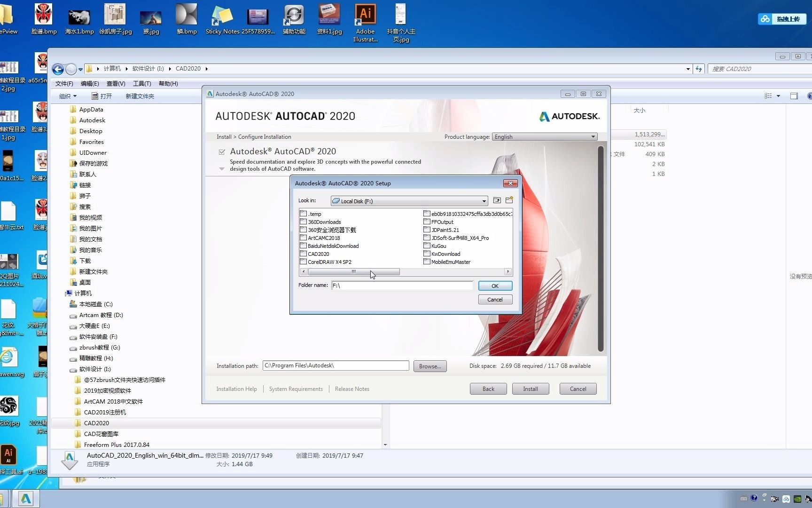The width and height of the screenshot is (812, 508).
Task: Toggle the Autodesk AutoCAD 2020 product checkbox
Action: click(x=222, y=152)
